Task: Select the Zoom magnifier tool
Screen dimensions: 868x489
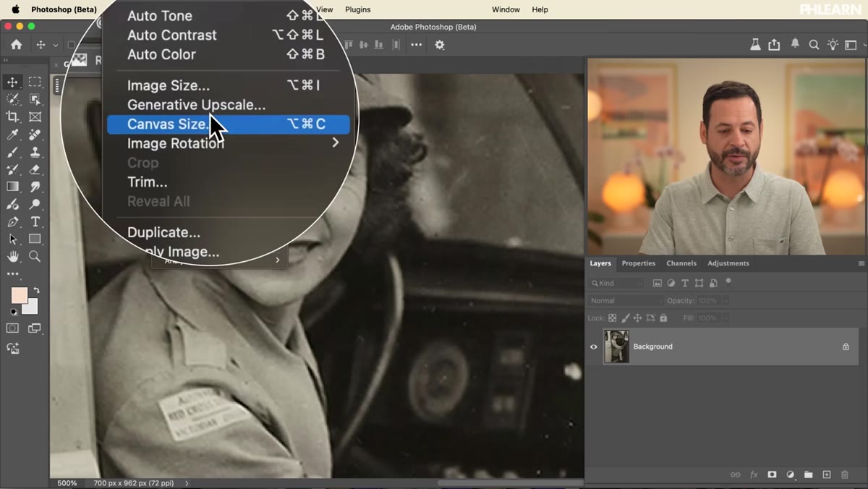Action: point(35,257)
